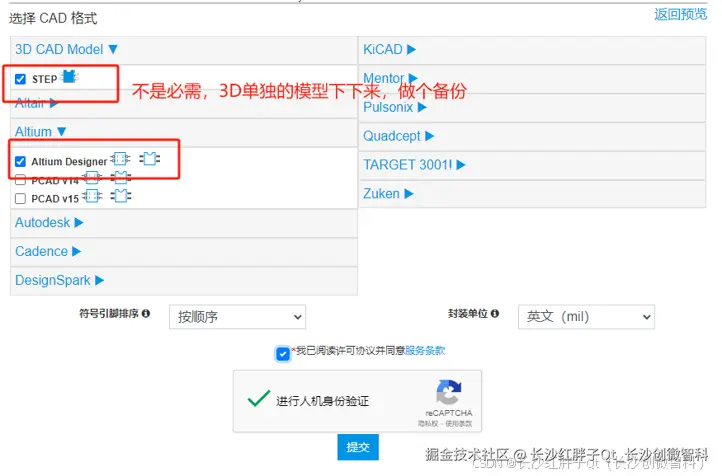Click the STEP 3D model chip icon
The width and height of the screenshot is (722, 476).
point(69,76)
